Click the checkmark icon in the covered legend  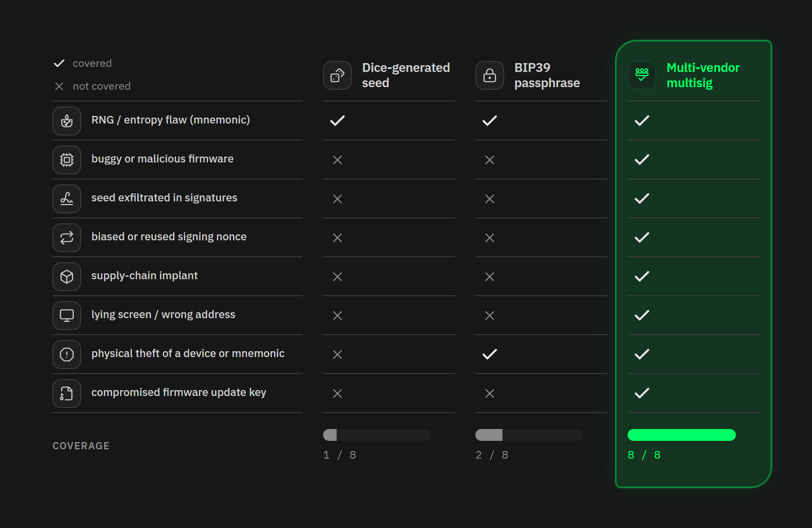59,63
